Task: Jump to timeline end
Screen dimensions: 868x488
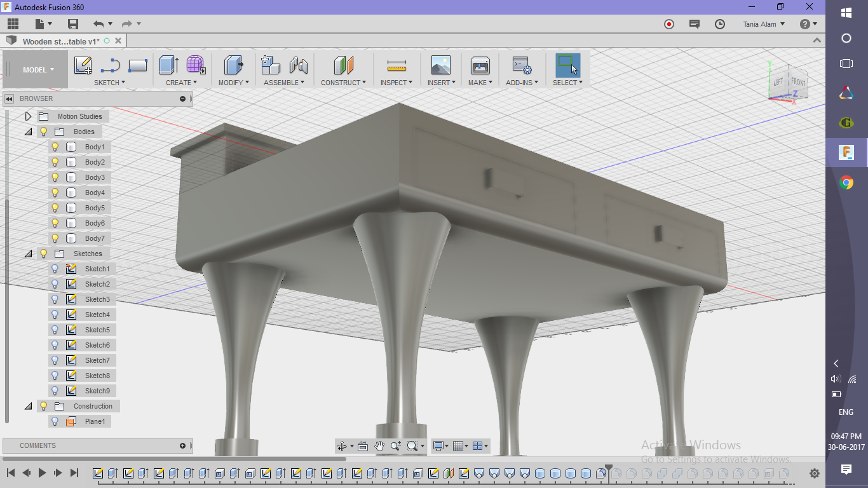Action: [x=74, y=473]
